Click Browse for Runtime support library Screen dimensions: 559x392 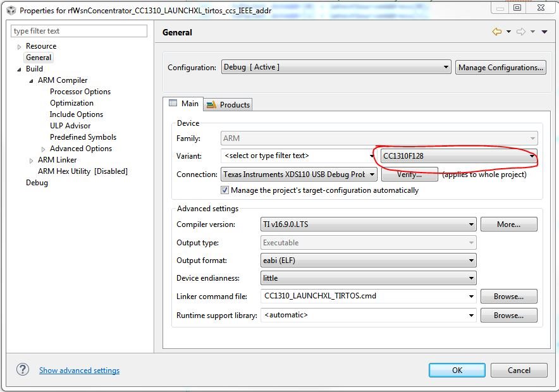click(x=509, y=315)
